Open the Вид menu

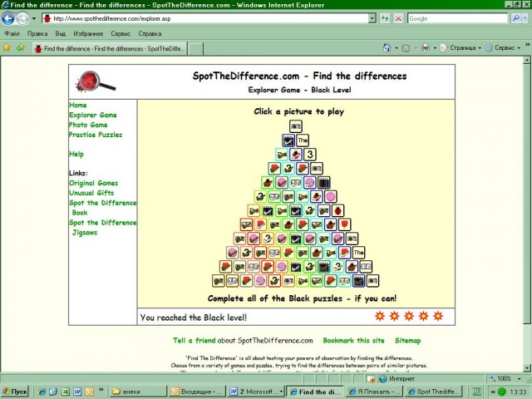pos(60,33)
